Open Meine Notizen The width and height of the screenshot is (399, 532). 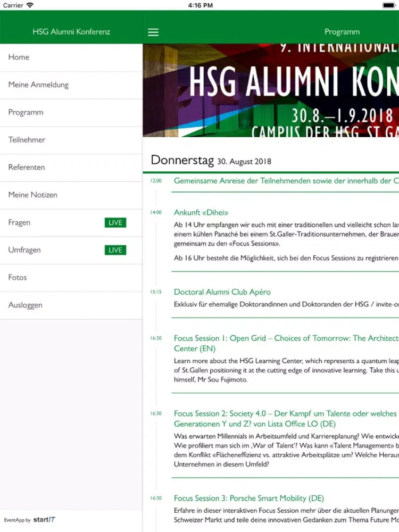point(71,195)
